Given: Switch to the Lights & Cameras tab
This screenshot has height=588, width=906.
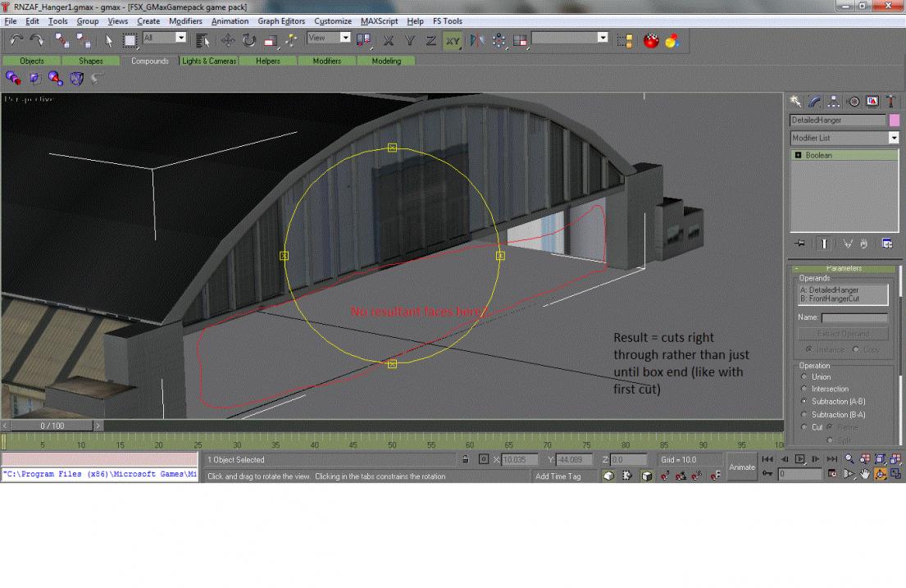Looking at the screenshot, I should (209, 61).
